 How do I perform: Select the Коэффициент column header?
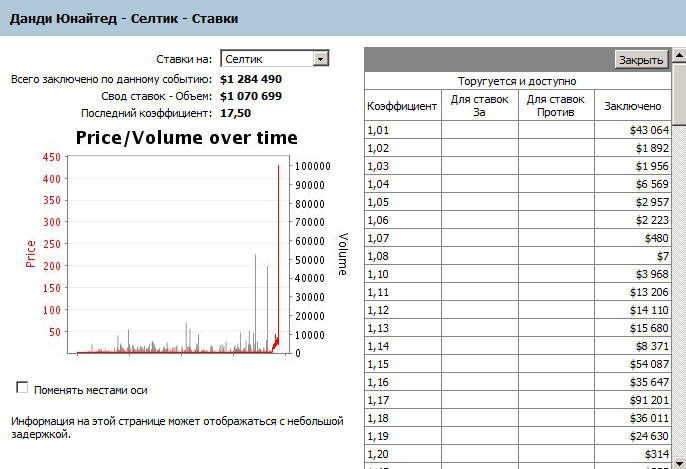tap(402, 105)
